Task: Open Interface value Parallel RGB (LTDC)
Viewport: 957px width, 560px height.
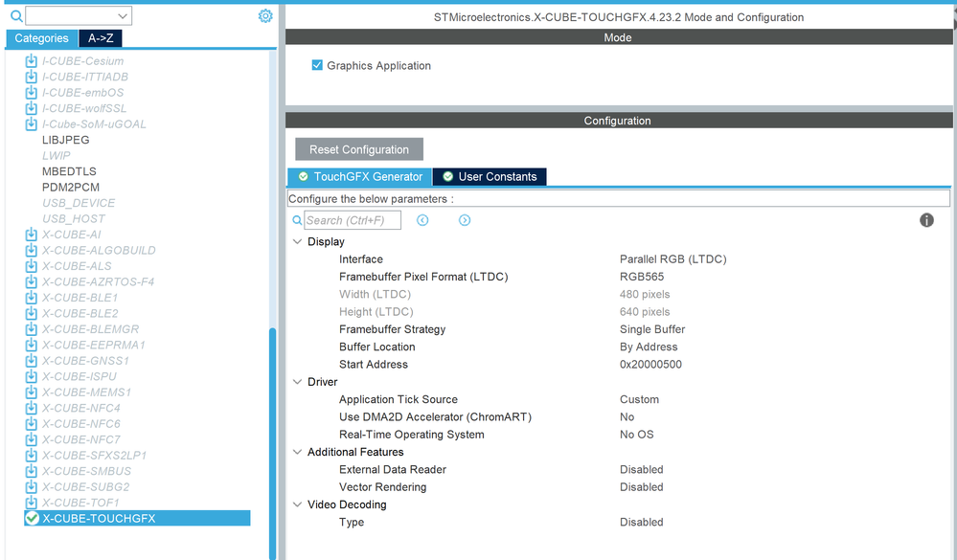Action: (673, 259)
